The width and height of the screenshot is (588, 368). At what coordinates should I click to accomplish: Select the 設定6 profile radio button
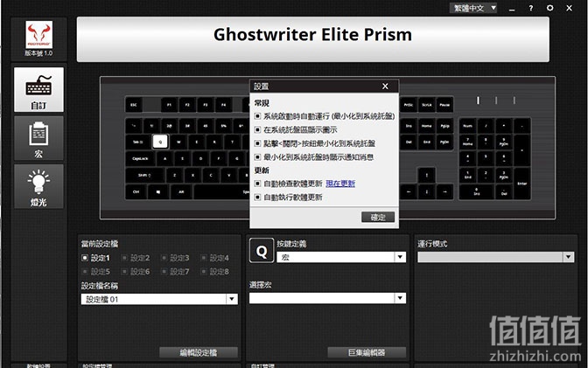124,271
